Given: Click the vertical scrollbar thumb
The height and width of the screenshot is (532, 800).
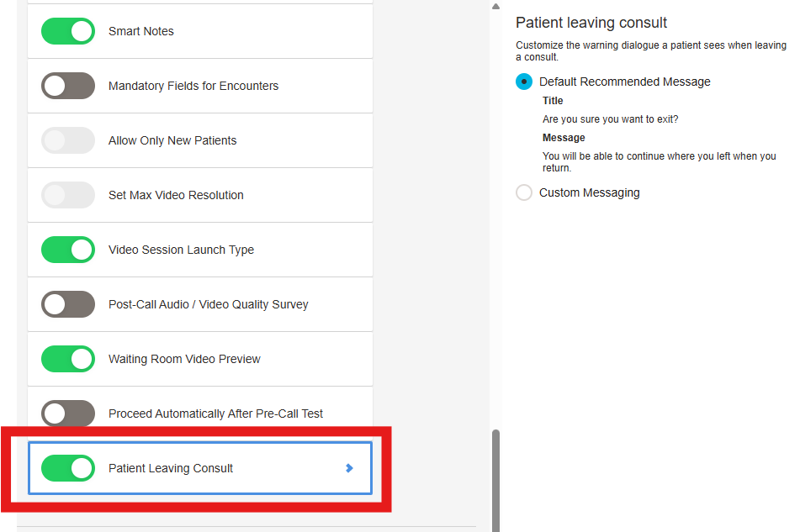Looking at the screenshot, I should pos(496,481).
